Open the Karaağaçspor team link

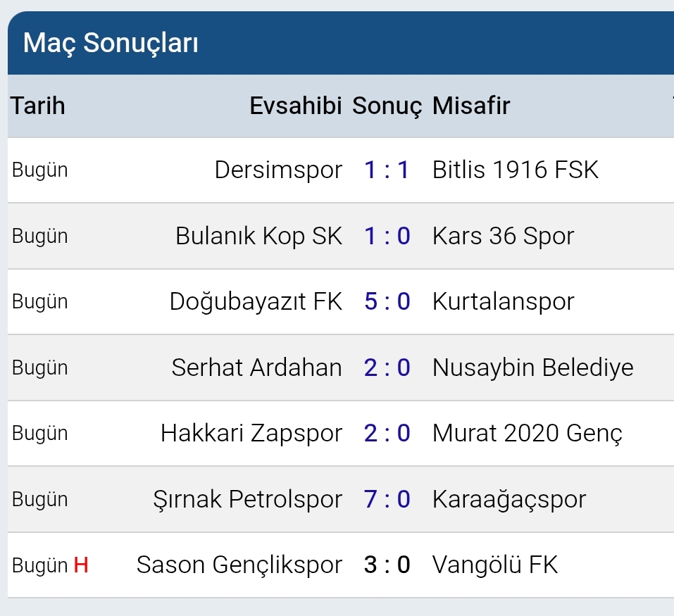point(508,499)
